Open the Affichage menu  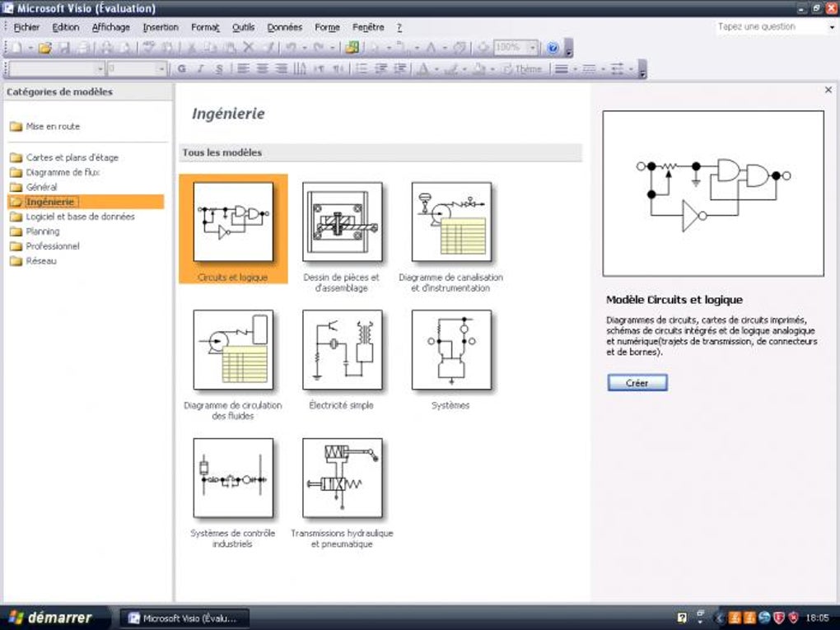[111, 27]
